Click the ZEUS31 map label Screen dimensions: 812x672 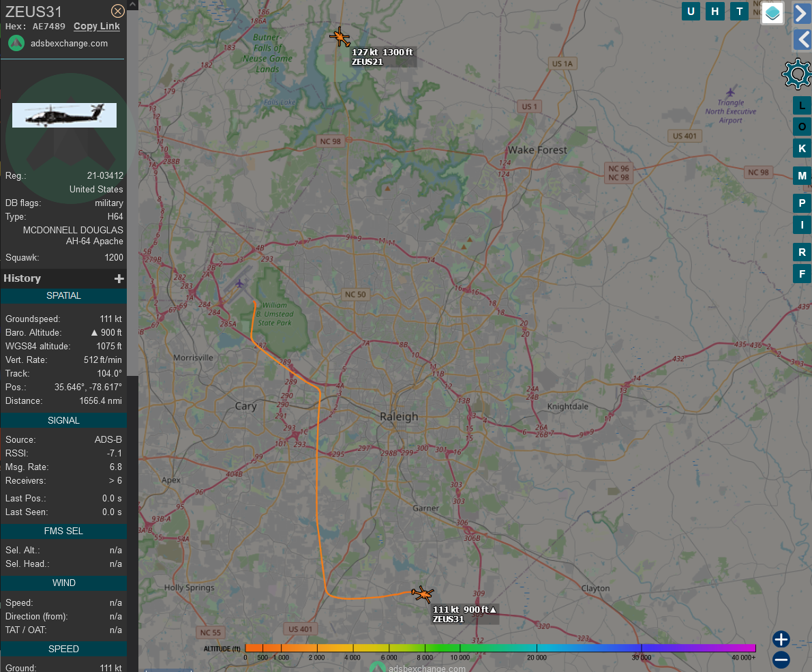[x=465, y=615]
